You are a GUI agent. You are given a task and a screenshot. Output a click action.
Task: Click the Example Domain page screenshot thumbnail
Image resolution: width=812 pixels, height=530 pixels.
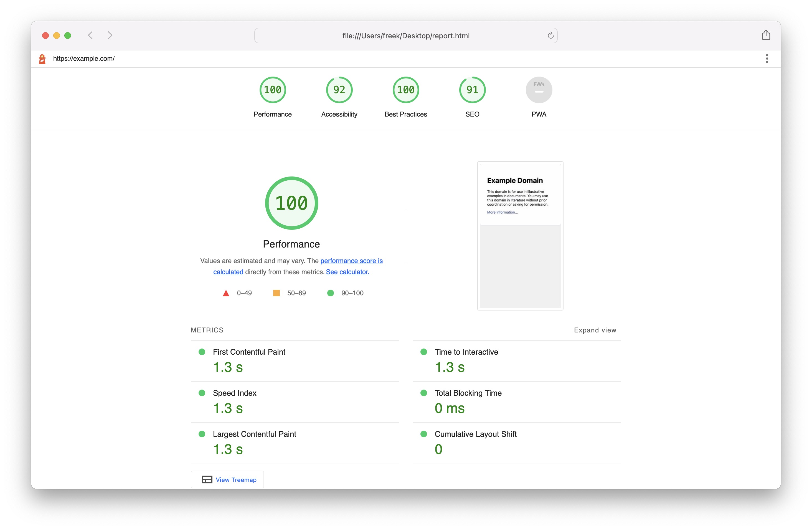[x=520, y=236]
